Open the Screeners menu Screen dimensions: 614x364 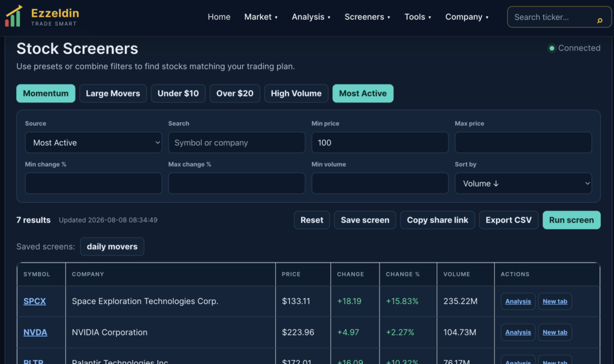tap(368, 17)
